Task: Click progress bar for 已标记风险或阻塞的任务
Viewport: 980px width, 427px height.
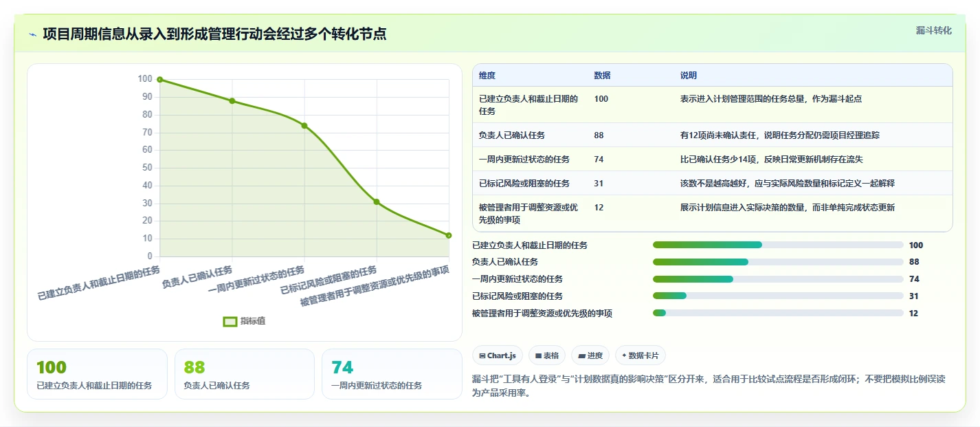Action: pyautogui.click(x=778, y=296)
